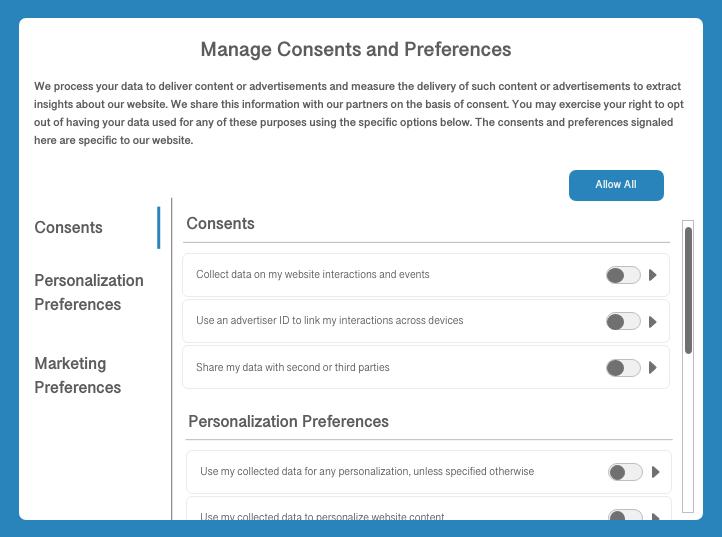Click the vertical scrollbar thumb
722x537 pixels.
click(688, 290)
